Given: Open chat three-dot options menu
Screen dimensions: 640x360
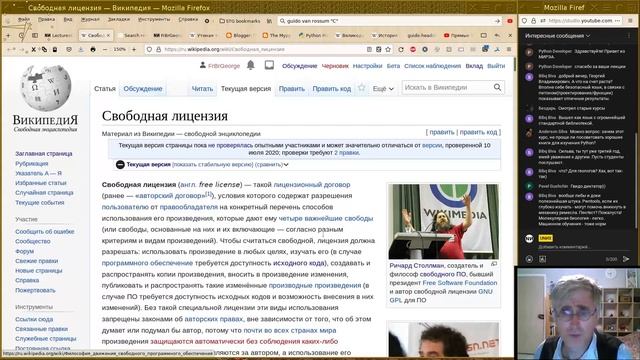Looking at the screenshot, I should click(629, 36).
